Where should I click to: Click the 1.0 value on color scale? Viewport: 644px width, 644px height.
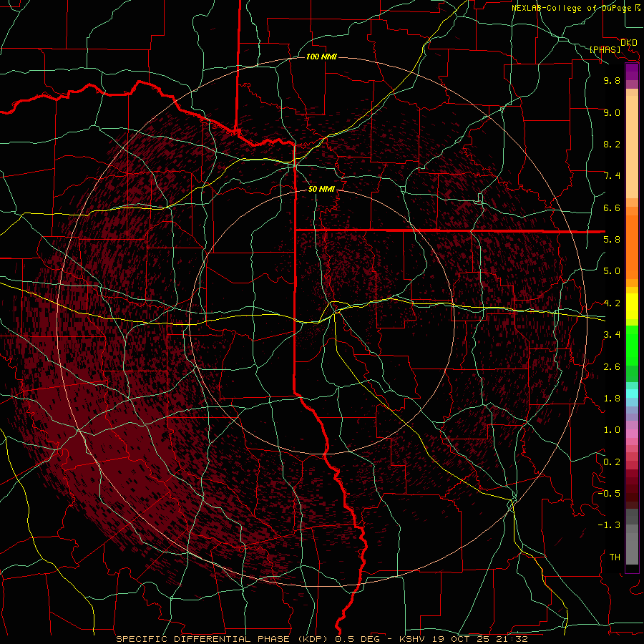tap(612, 430)
